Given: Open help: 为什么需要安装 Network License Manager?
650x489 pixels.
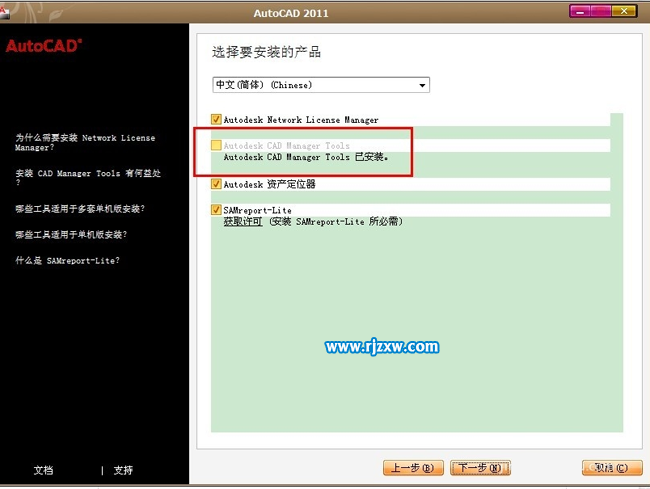Looking at the screenshot, I should tap(85, 142).
